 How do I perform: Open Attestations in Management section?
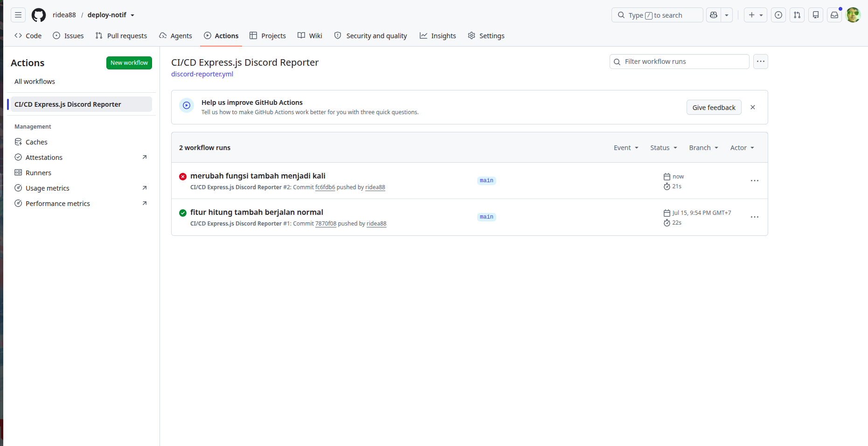click(81, 158)
